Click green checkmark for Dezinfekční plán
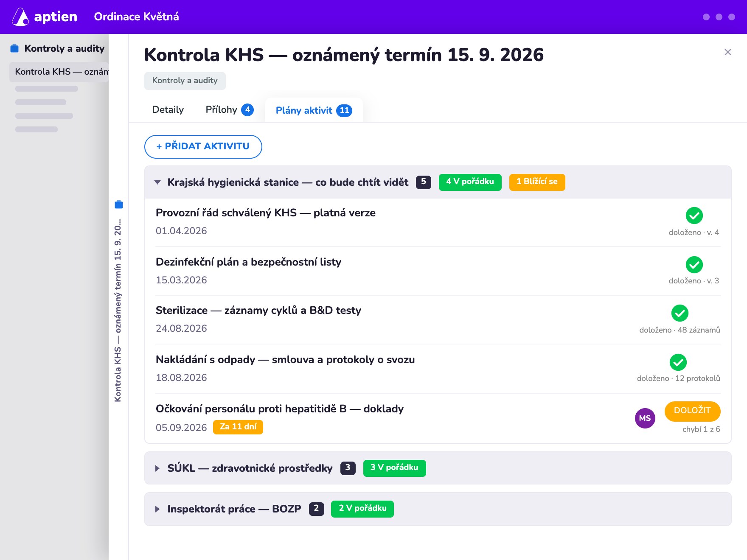This screenshot has height=560, width=747. tap(694, 265)
